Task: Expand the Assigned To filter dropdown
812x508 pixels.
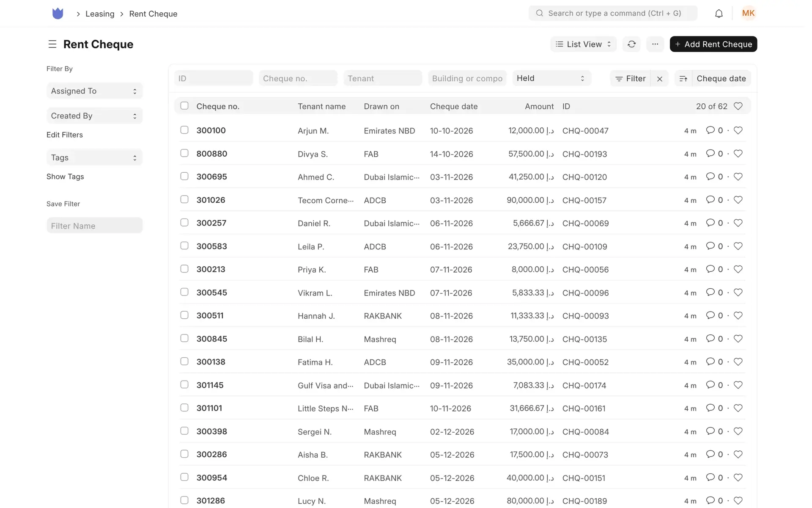Action: (x=94, y=91)
